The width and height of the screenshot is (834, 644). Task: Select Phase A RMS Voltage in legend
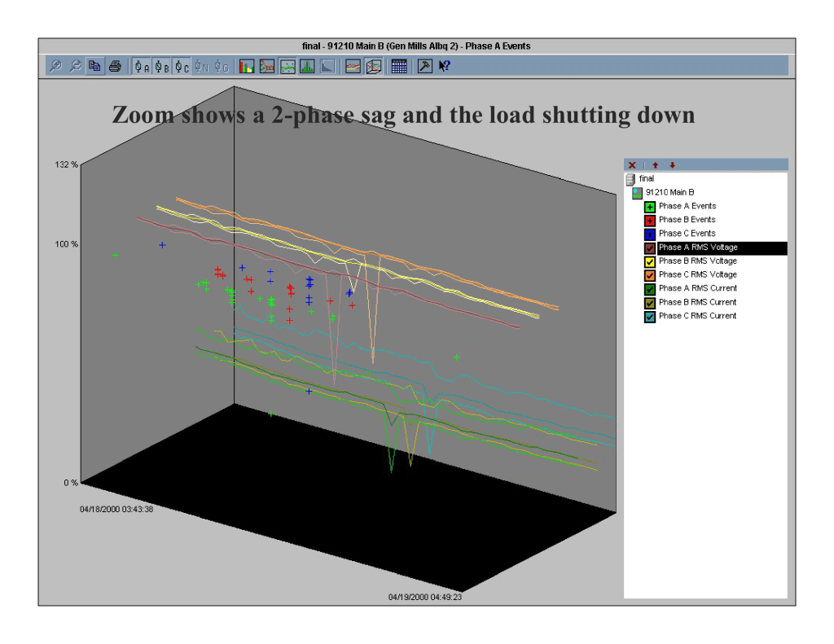coord(698,248)
